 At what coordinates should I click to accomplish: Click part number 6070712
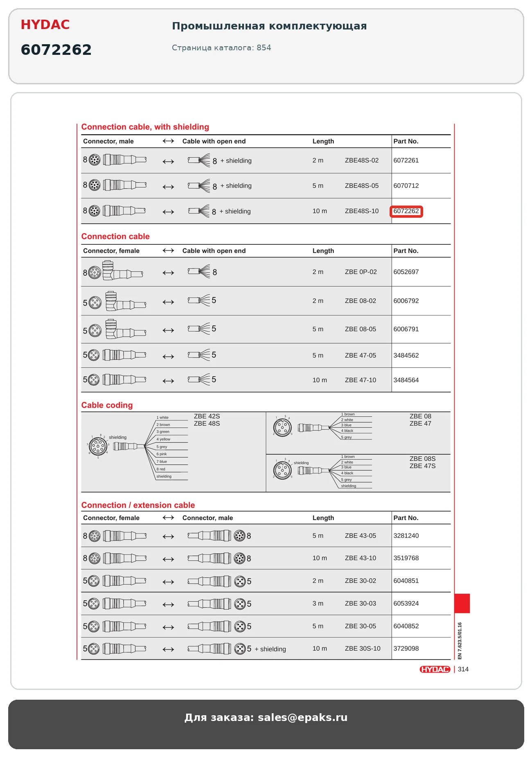406,186
